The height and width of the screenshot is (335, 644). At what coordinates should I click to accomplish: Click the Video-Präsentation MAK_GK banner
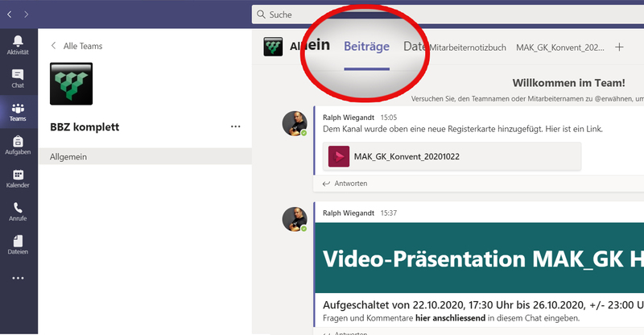479,258
